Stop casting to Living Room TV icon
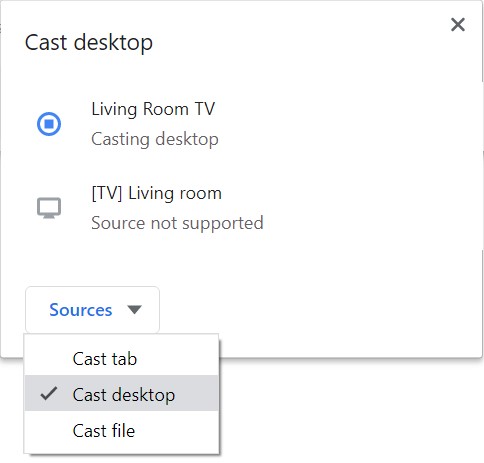Image resolution: width=484 pixels, height=463 pixels. 49,124
